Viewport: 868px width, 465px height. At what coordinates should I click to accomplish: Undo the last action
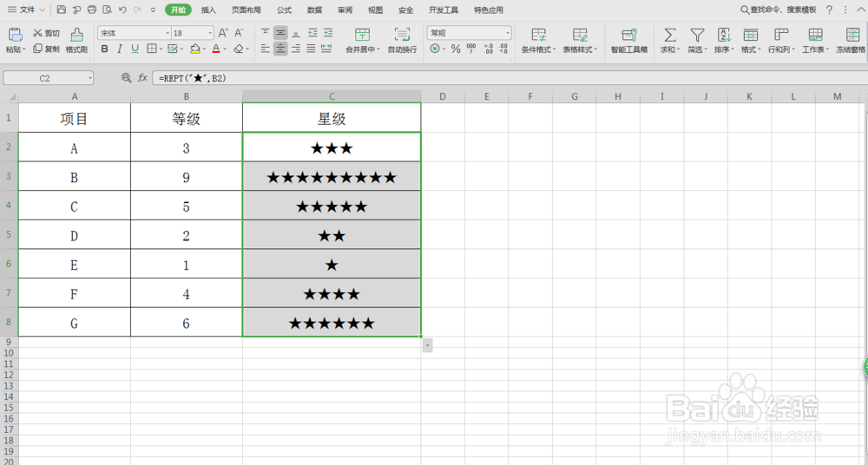pos(122,10)
